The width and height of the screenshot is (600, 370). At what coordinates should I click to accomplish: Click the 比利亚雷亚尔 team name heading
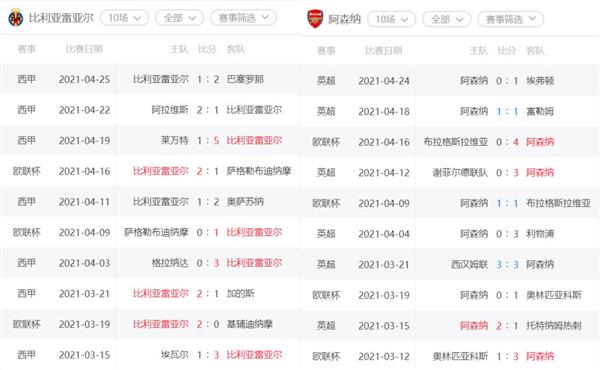[61, 18]
